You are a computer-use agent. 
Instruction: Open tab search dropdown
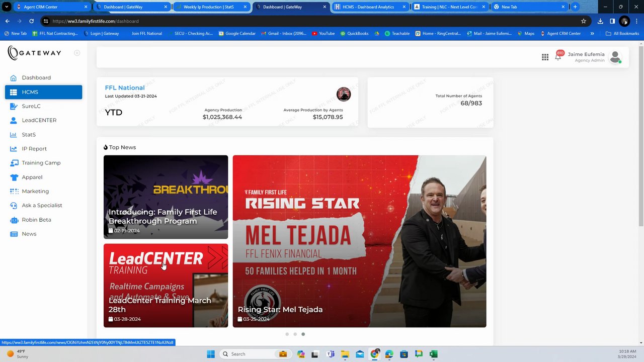tap(7, 7)
